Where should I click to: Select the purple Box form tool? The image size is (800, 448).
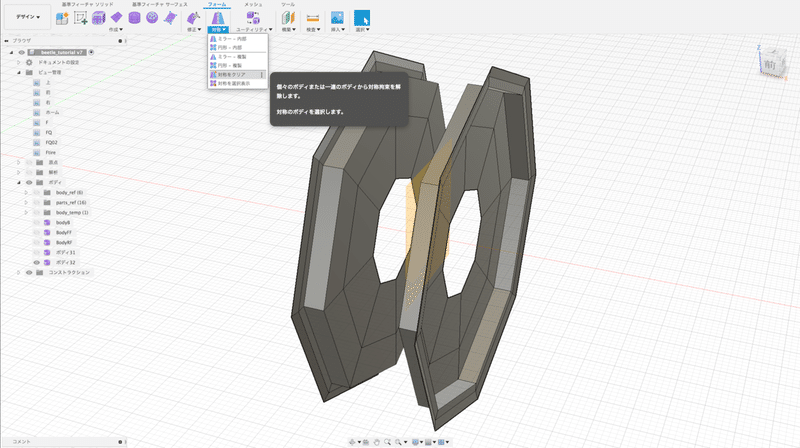(98, 18)
